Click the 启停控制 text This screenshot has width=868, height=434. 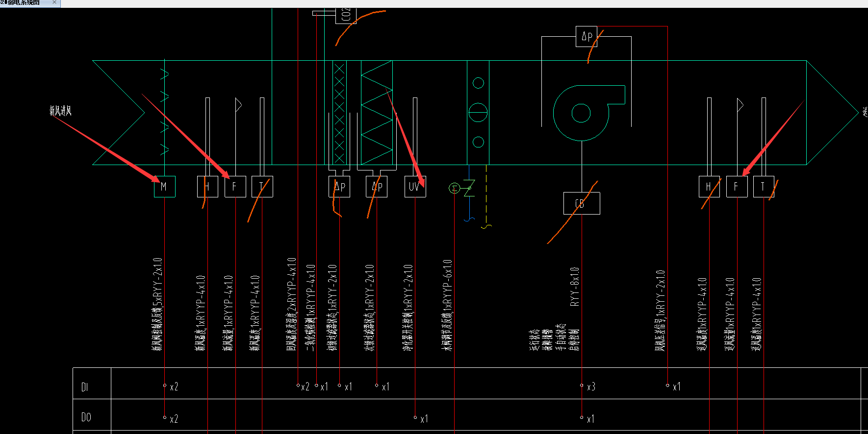574,339
